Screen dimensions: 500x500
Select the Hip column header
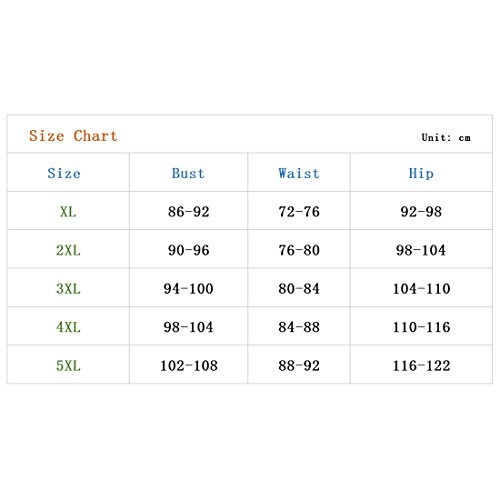421,174
